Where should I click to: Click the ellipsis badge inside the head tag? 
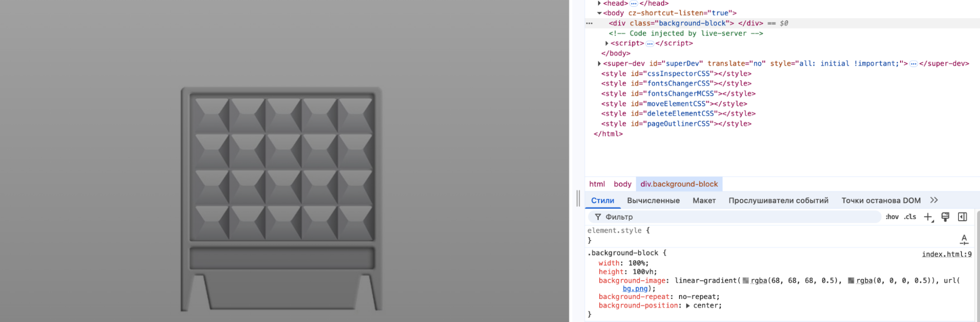633,3
